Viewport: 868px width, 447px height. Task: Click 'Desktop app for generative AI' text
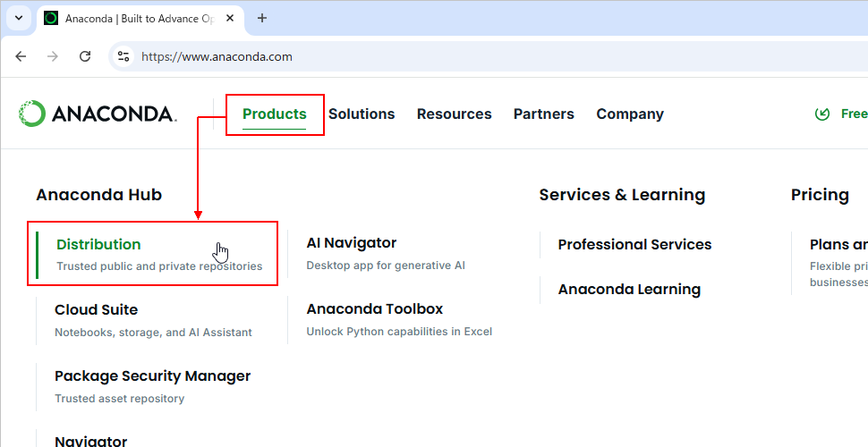tap(386, 266)
